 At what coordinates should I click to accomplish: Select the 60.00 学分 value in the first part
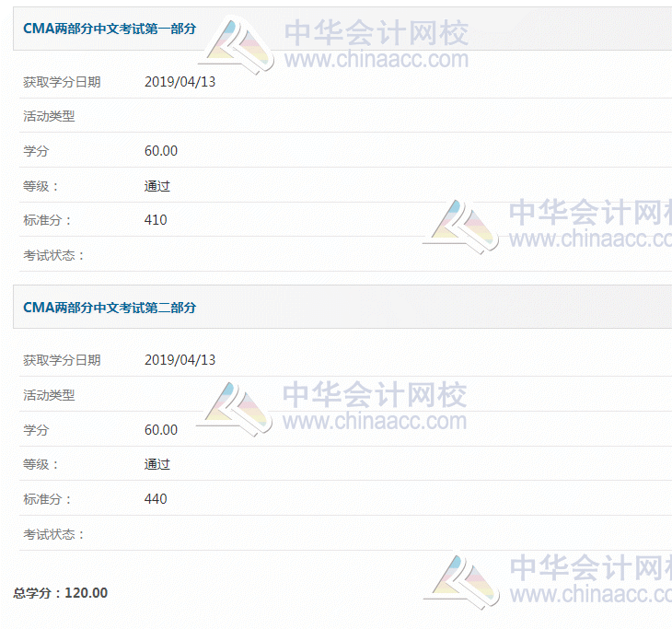(161, 151)
